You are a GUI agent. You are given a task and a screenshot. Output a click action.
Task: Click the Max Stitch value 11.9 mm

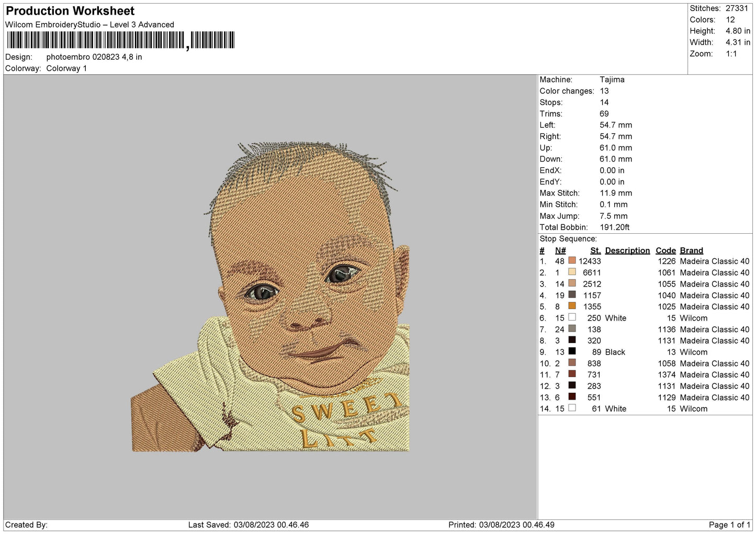point(616,193)
